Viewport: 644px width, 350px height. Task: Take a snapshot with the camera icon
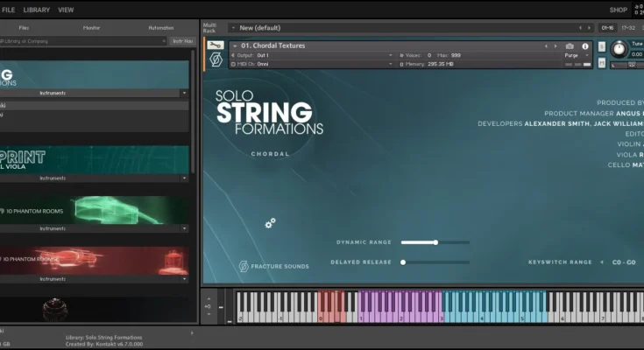(570, 46)
